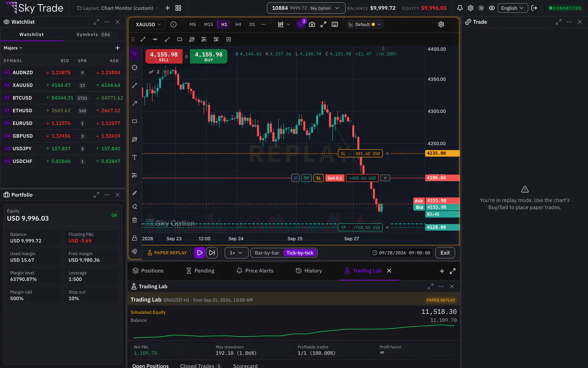Select the cursor pointer tool in chart sidebar
This screenshot has height=368, width=588.
[135, 54]
